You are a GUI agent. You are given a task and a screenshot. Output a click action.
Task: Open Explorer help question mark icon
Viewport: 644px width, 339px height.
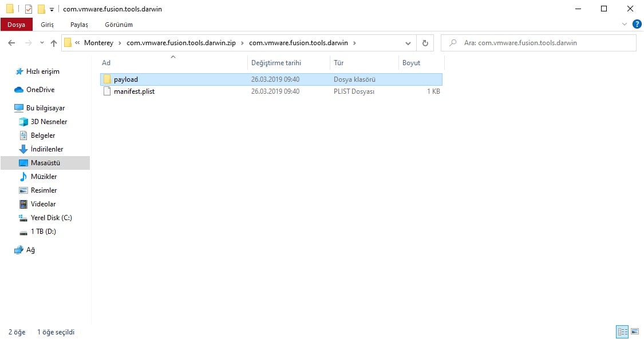[x=637, y=24]
